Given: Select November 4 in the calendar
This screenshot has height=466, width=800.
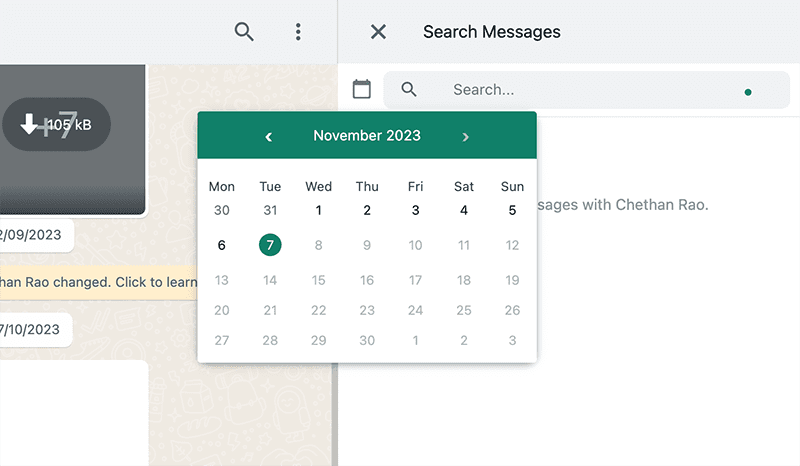Looking at the screenshot, I should (464, 210).
